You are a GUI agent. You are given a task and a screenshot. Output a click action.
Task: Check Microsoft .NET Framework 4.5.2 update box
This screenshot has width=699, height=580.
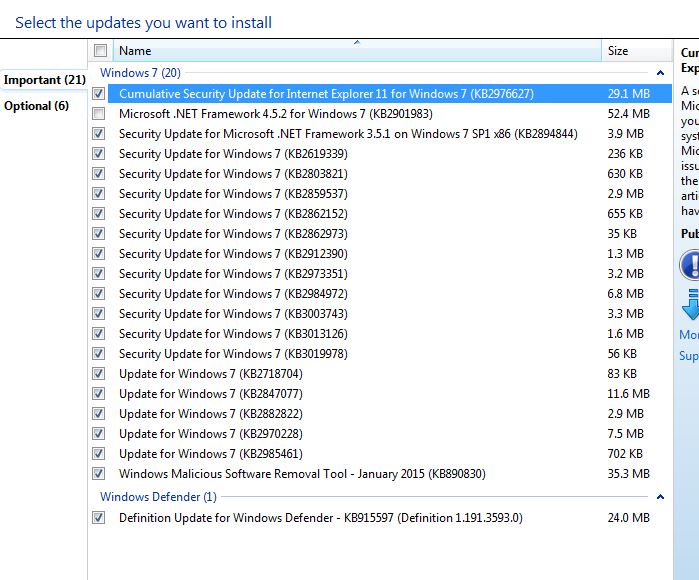[x=99, y=114]
